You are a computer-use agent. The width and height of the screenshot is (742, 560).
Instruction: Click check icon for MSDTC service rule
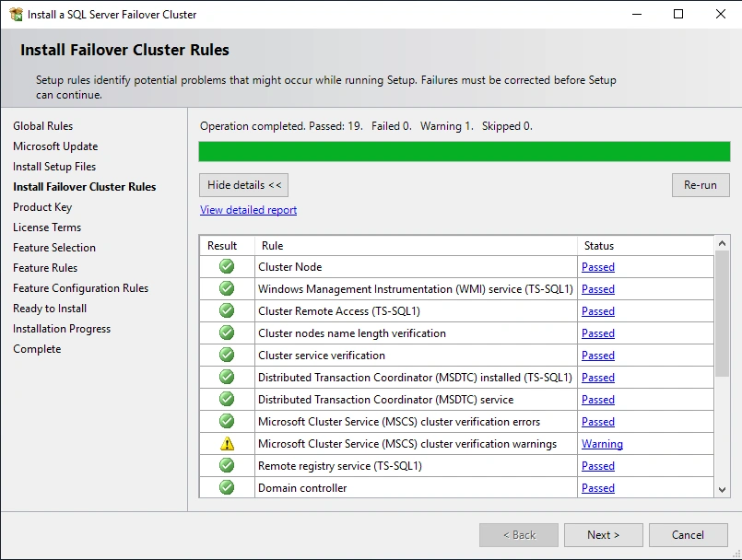[x=227, y=399]
